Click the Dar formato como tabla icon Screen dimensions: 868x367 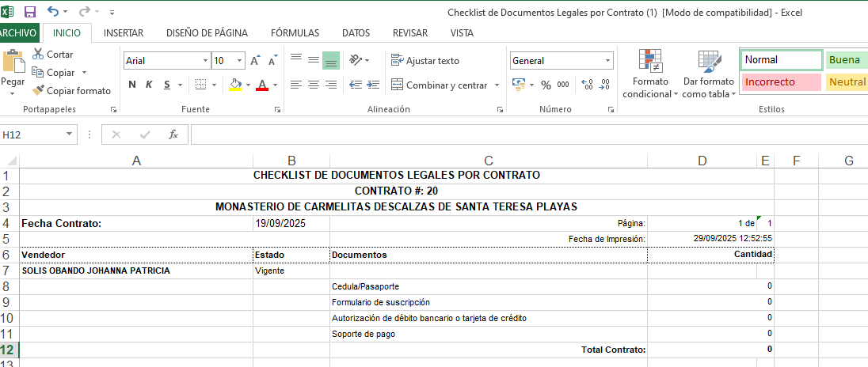coord(709,62)
